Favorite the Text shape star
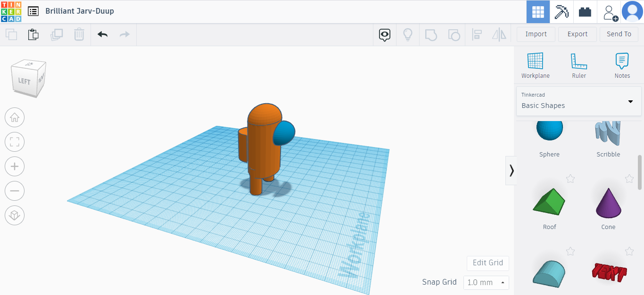Screen dimensions: 644x295 (x=629, y=251)
